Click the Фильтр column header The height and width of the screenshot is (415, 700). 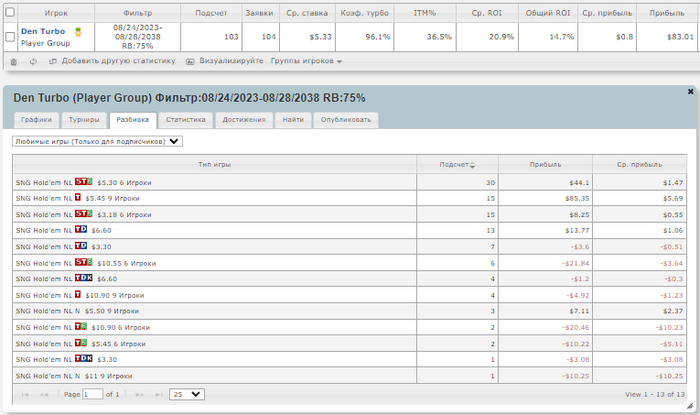138,13
